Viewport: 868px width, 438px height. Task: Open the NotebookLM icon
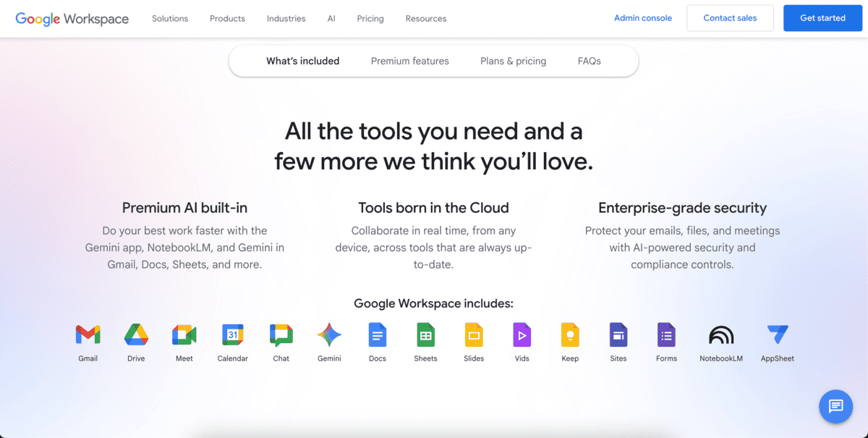point(720,334)
